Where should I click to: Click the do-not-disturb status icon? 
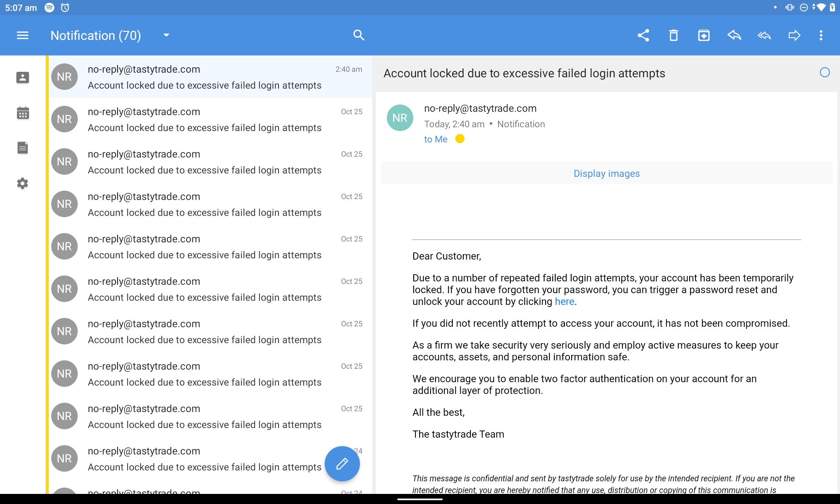tap(804, 8)
